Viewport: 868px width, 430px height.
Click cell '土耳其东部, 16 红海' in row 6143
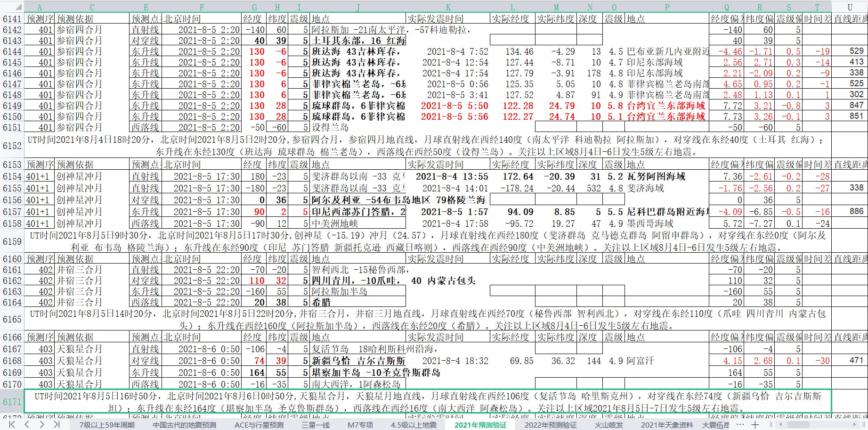click(x=358, y=41)
